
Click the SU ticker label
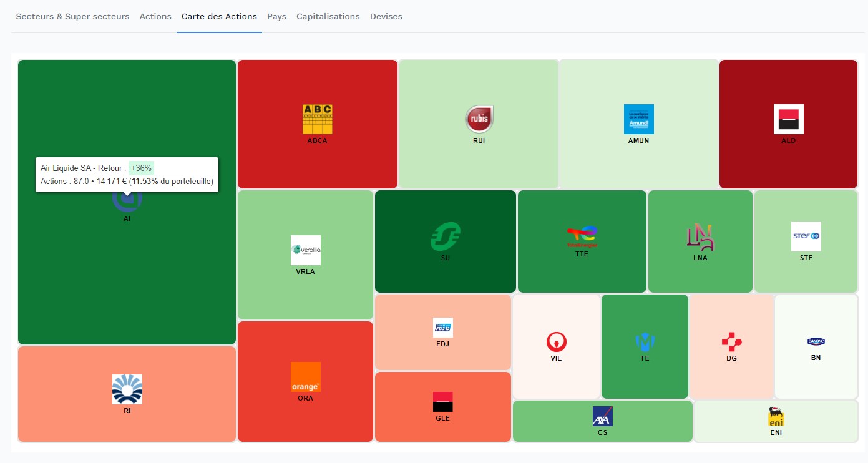point(446,258)
